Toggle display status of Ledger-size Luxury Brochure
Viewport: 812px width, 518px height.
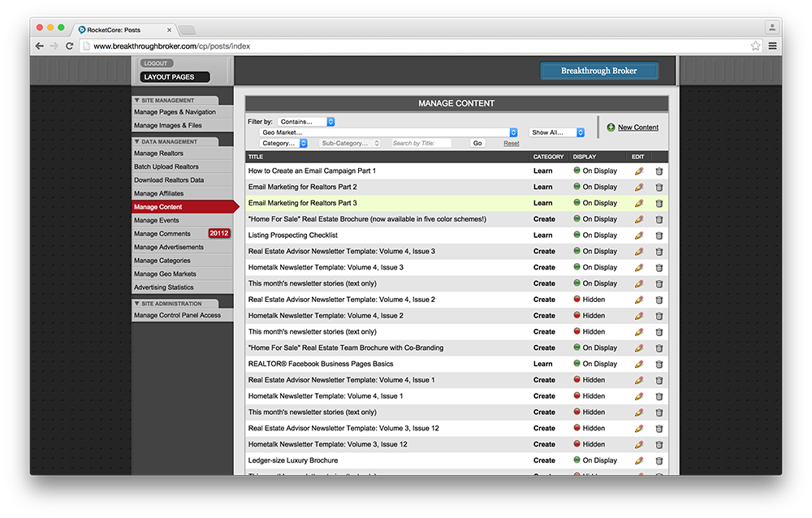coord(577,460)
